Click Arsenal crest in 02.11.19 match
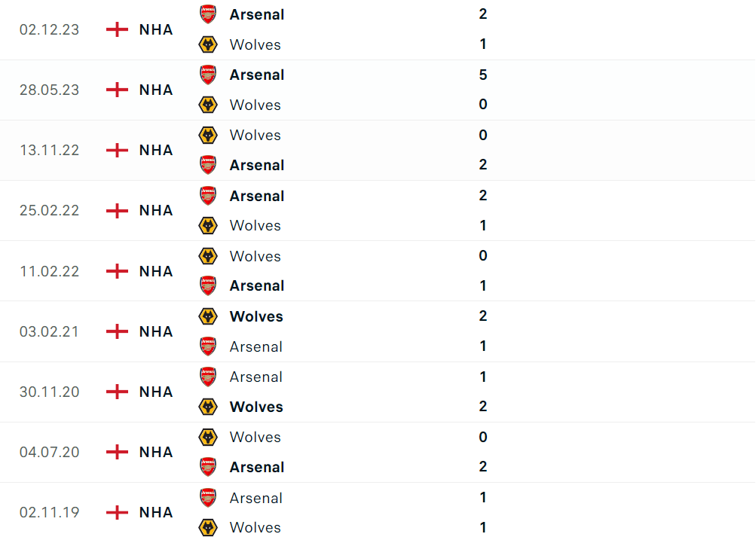 208,498
